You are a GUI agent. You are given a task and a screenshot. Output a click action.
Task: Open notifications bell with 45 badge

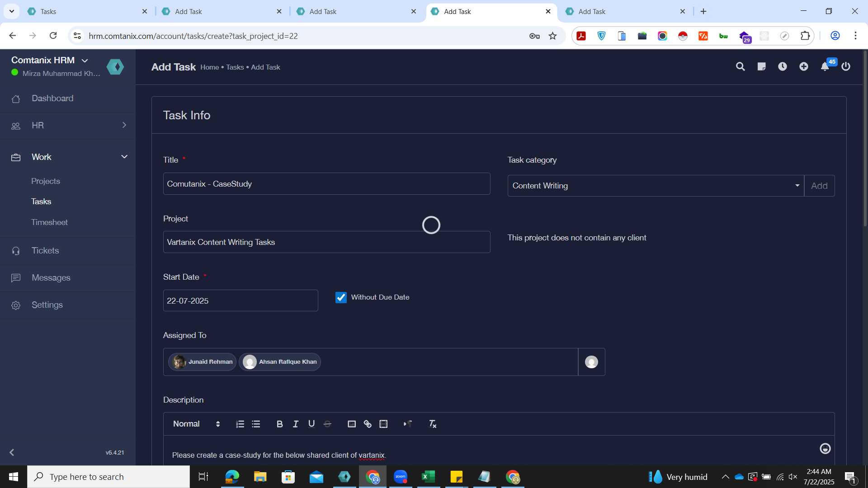click(x=825, y=67)
